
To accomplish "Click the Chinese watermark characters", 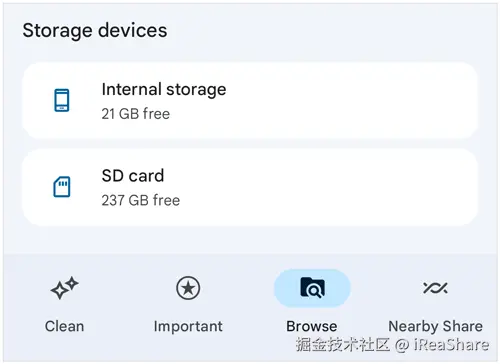I will point(343,344).
